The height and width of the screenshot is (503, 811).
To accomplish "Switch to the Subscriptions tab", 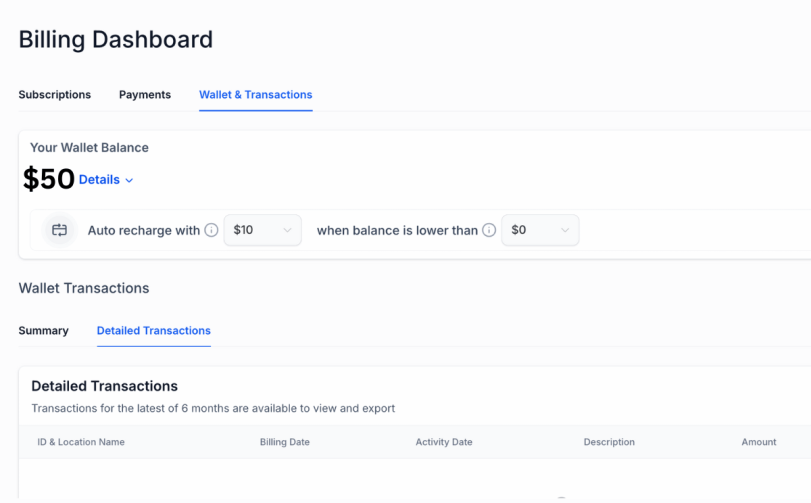I will [x=54, y=95].
